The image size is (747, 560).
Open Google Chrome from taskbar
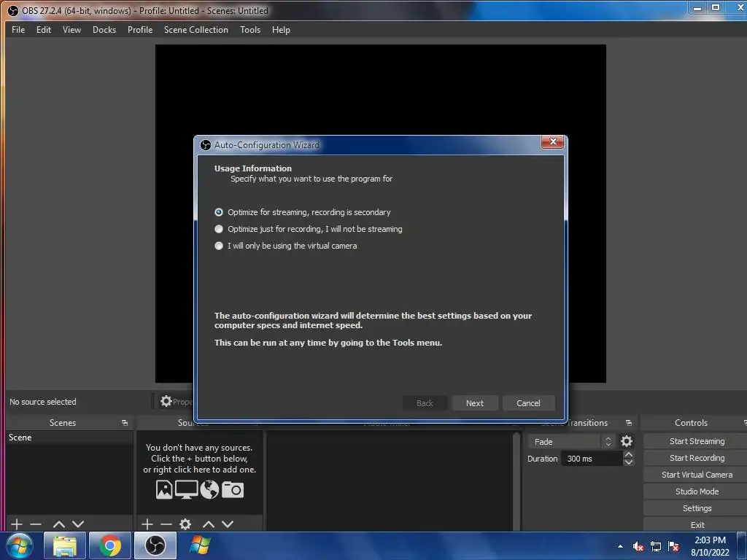pos(110,545)
